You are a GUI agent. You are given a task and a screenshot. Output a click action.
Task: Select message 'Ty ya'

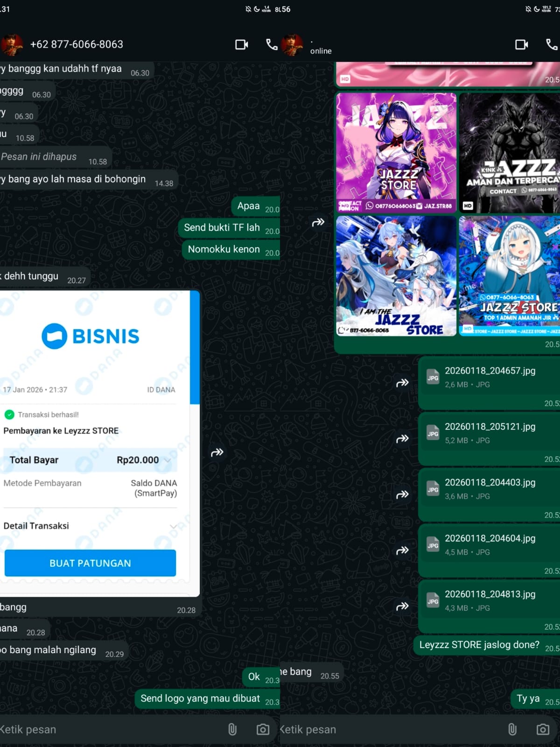pyautogui.click(x=536, y=698)
